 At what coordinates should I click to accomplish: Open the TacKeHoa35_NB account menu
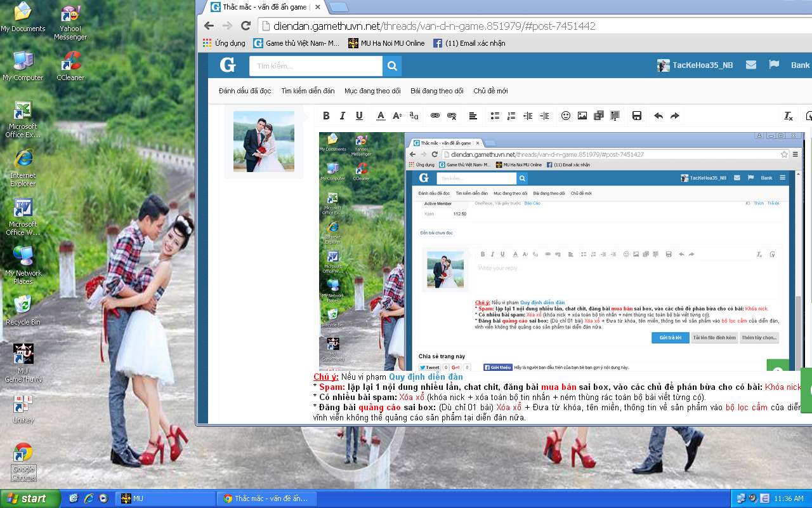pyautogui.click(x=695, y=65)
